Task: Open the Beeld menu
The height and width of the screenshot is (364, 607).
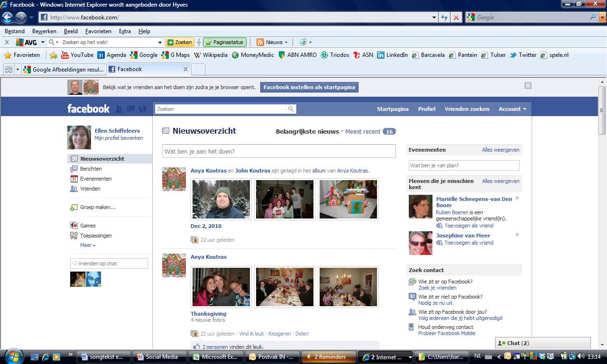Action: [71, 31]
